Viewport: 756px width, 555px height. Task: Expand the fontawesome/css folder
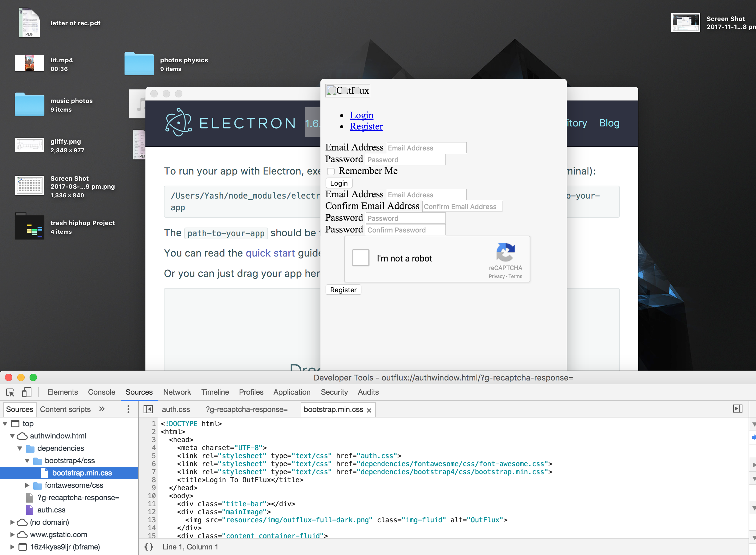tap(27, 485)
